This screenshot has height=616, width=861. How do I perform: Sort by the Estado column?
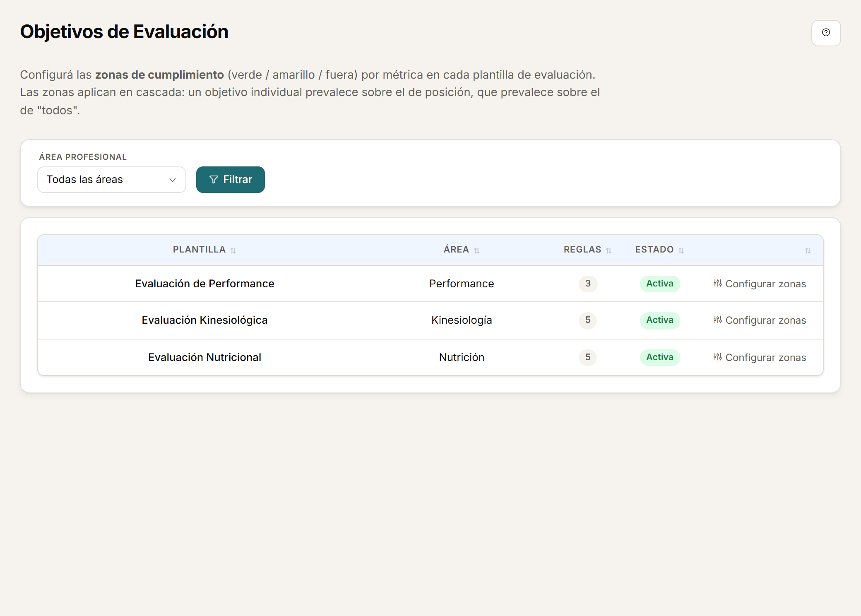click(x=681, y=250)
